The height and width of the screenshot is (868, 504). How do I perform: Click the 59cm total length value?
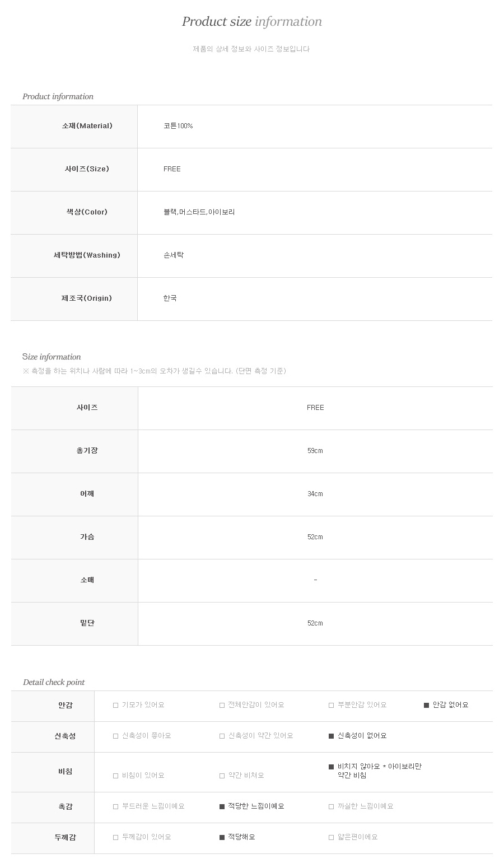[315, 451]
